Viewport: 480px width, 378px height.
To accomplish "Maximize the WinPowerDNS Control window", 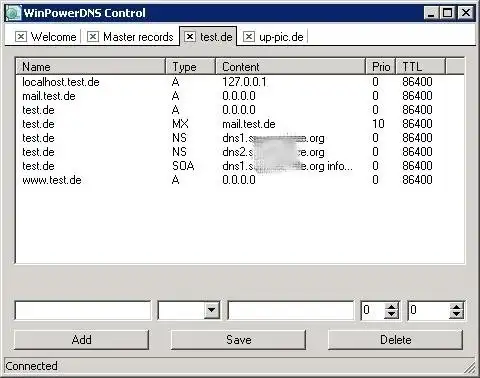I will click(x=447, y=13).
